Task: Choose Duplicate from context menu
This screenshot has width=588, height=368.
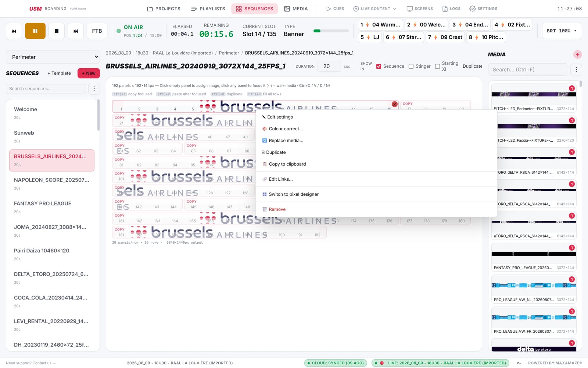Action: pyautogui.click(x=376, y=152)
